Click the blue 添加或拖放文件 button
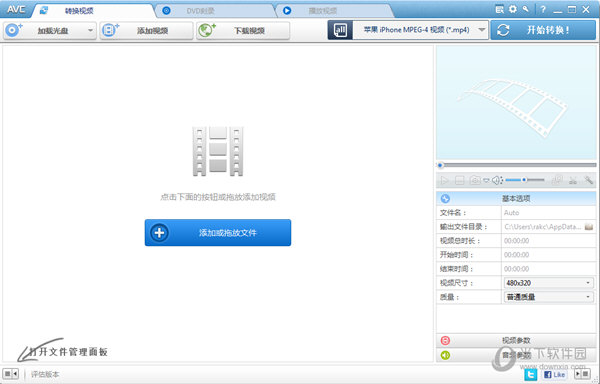Screen dimensions: 600x384 click(218, 233)
